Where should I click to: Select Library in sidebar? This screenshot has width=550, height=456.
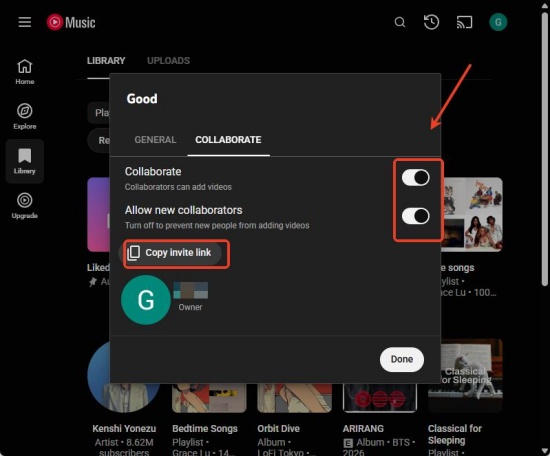(x=25, y=161)
